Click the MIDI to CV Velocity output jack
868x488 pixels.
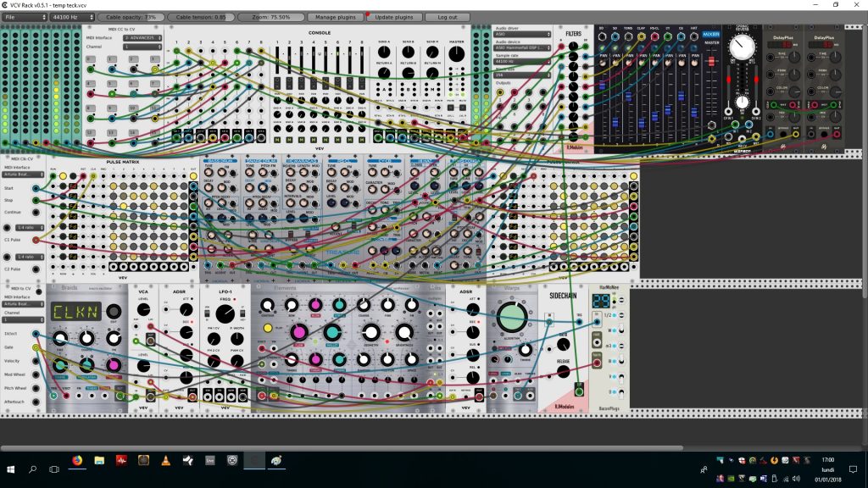pyautogui.click(x=36, y=361)
